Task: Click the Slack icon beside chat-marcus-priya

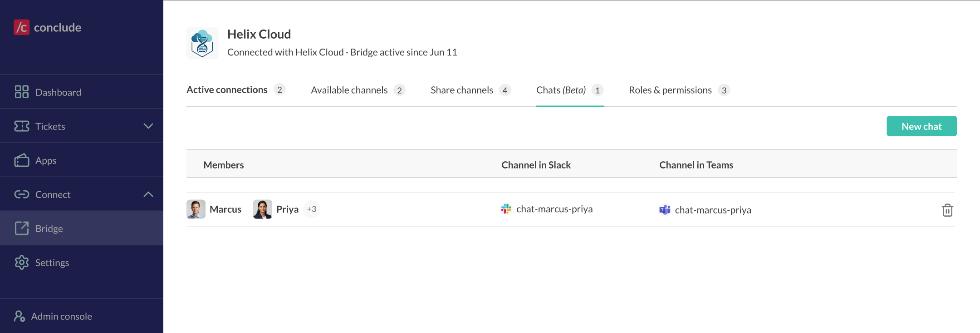Action: (506, 209)
